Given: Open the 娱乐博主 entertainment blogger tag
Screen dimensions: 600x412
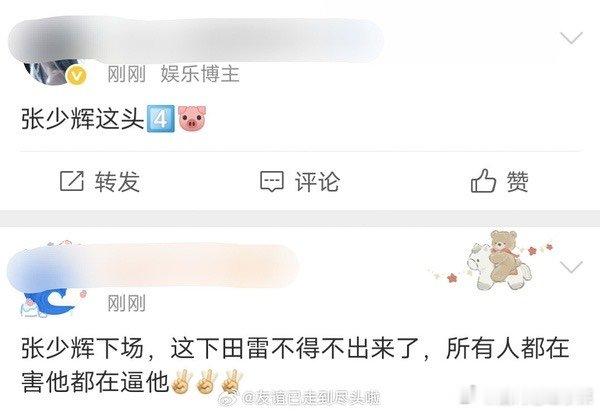Looking at the screenshot, I should pyautogui.click(x=200, y=74).
